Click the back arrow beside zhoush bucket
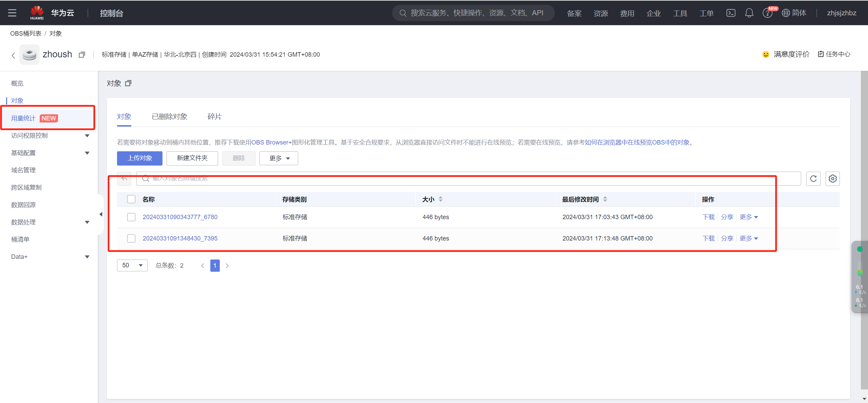Image resolution: width=868 pixels, height=403 pixels. pos(13,55)
